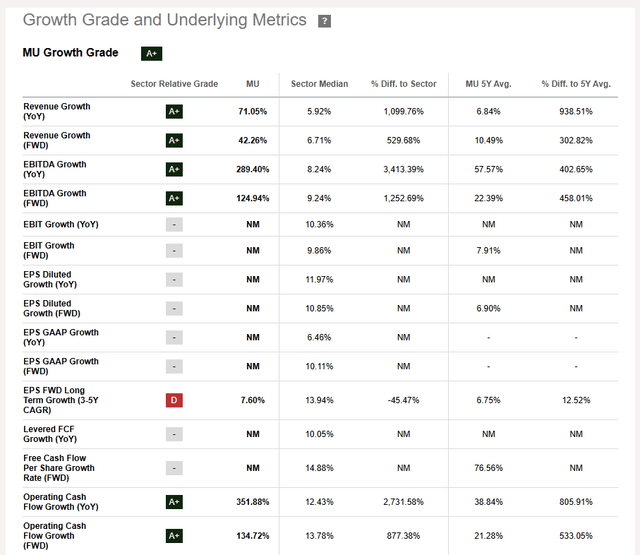Select the 3,413.39% diff to sector value
Image resolution: width=640 pixels, height=555 pixels.
404,169
